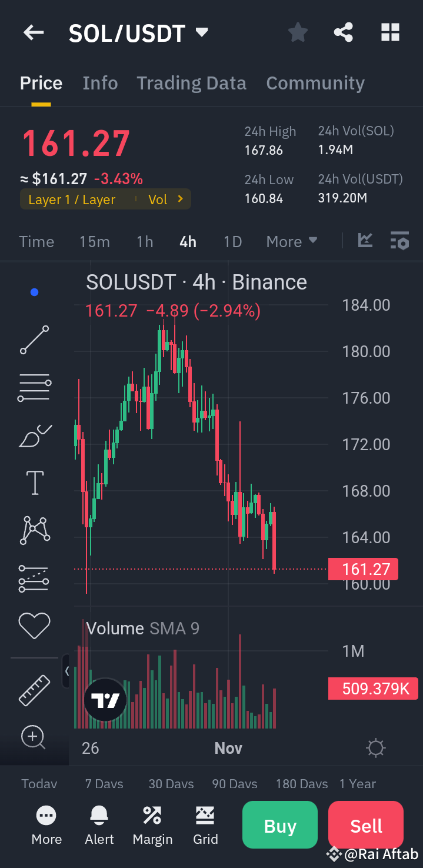Click the Grid trading icon
Screen dimensions: 423x868
coord(205,824)
